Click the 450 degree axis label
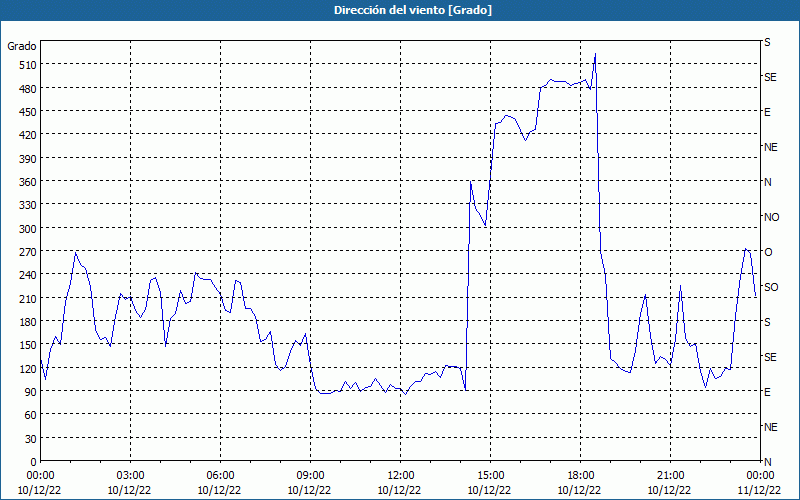The image size is (800, 500). point(28,112)
